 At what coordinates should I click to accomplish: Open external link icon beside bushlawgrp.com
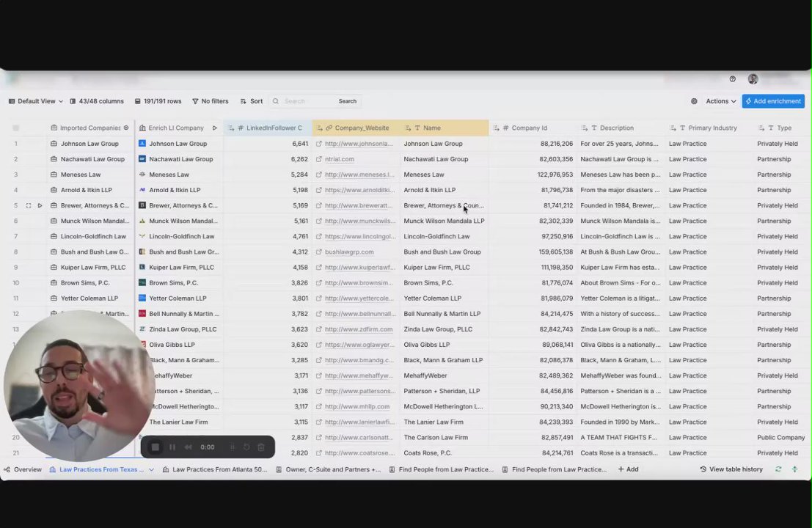pos(319,252)
